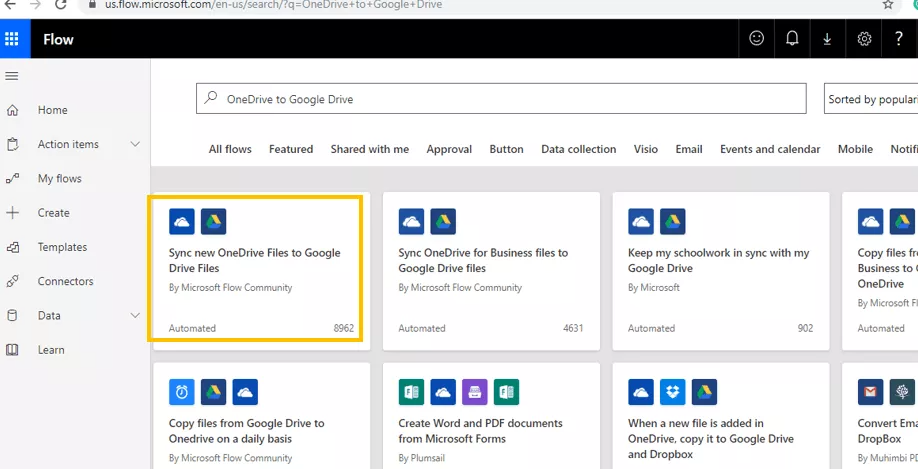Open the settings gear in header
Screen dimensions: 918x469
864,39
